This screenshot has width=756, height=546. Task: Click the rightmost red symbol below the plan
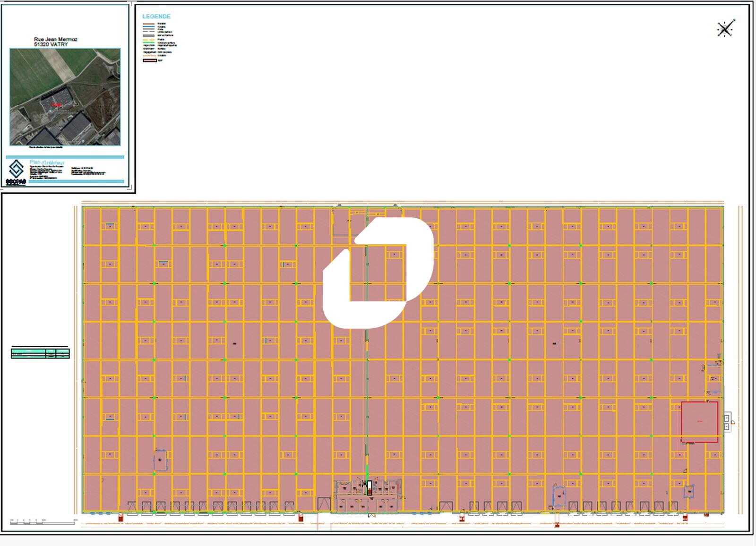[x=685, y=518]
